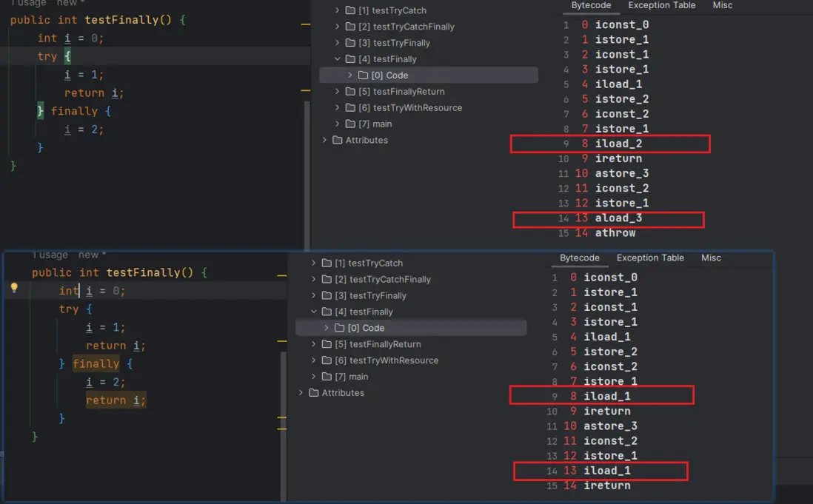This screenshot has height=504, width=813.
Task: Click folder icon of [0] Code in lower tree
Action: click(x=340, y=328)
